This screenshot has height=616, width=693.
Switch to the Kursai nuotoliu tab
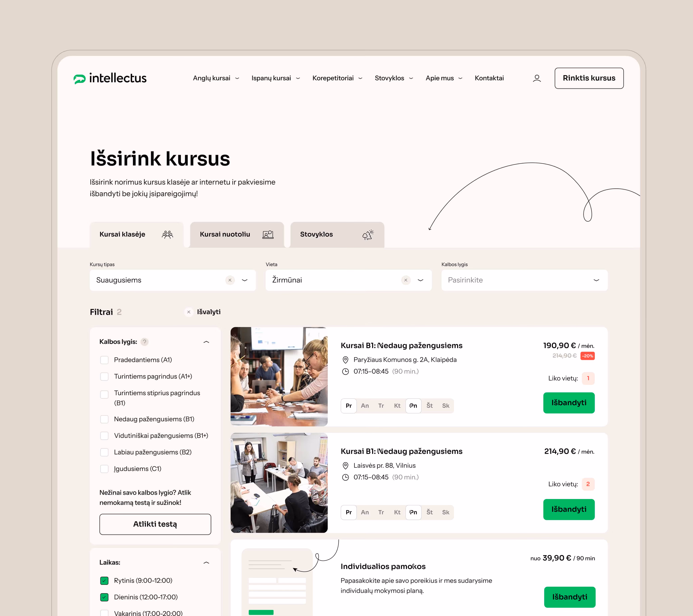237,234
